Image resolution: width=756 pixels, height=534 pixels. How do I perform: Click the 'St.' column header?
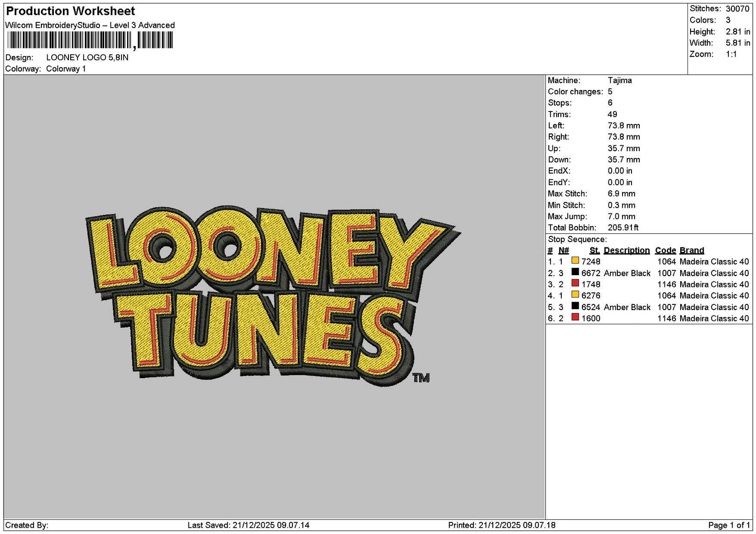(595, 251)
